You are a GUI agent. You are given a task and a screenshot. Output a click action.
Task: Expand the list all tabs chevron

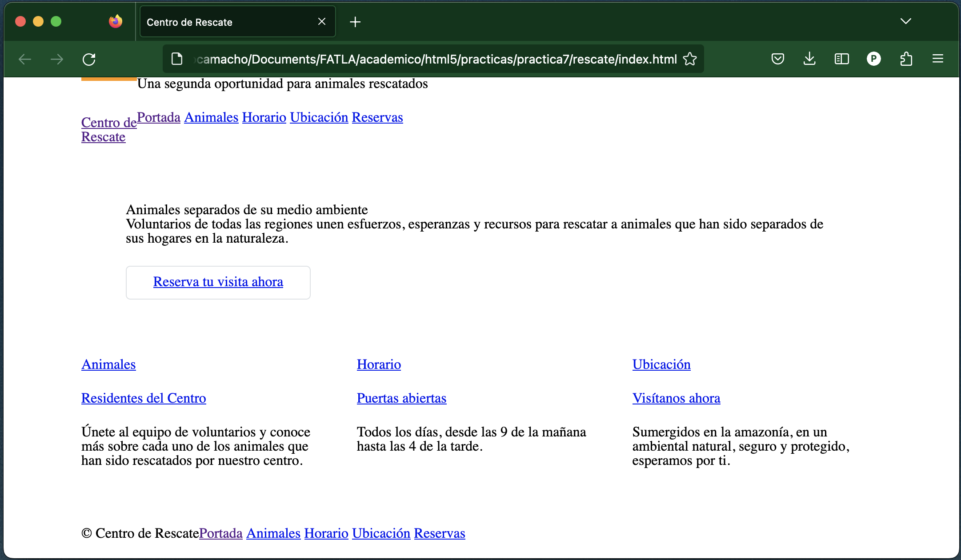905,21
